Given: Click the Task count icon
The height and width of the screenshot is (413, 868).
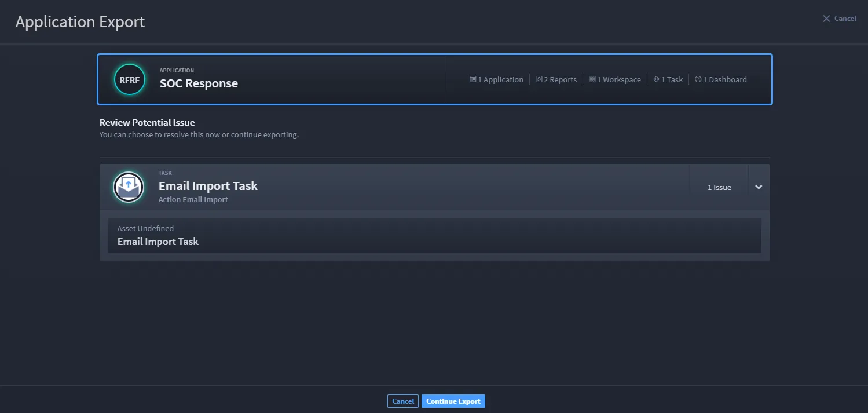Looking at the screenshot, I should 656,79.
